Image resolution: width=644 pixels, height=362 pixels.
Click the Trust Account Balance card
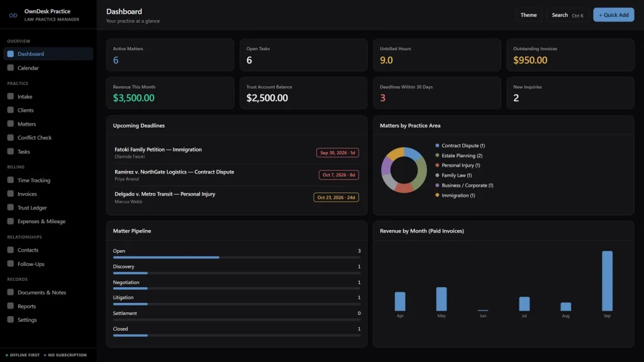[304, 93]
